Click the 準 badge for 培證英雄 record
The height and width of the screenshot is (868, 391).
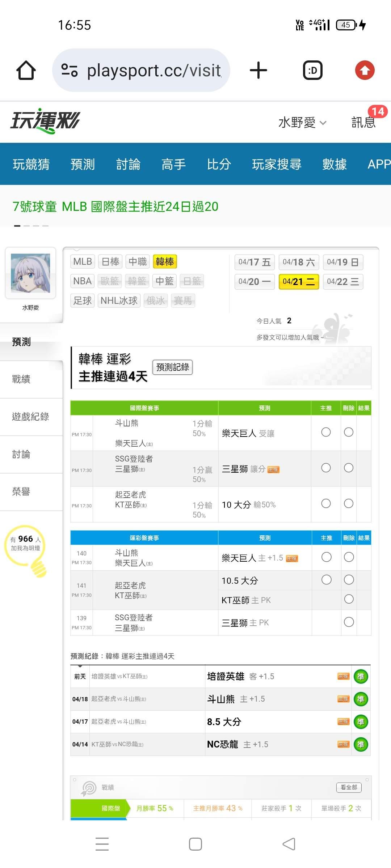click(361, 676)
